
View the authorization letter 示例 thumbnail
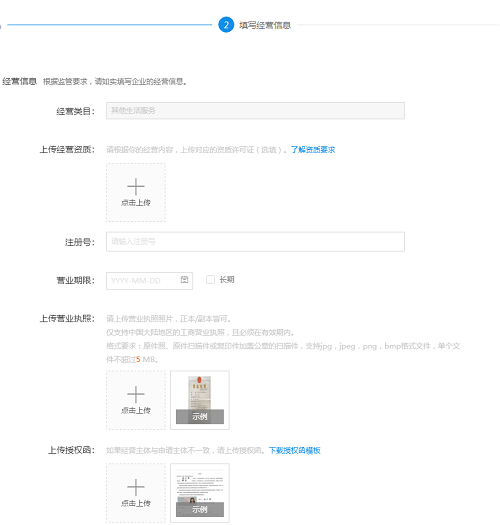200,493
